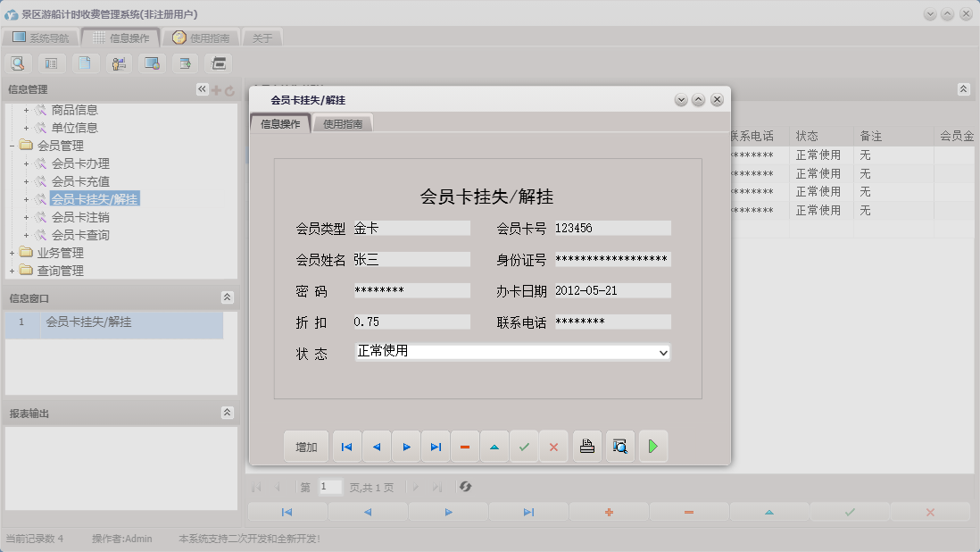Click the cancel red X in the dialog
The height and width of the screenshot is (552, 980).
pos(553,446)
